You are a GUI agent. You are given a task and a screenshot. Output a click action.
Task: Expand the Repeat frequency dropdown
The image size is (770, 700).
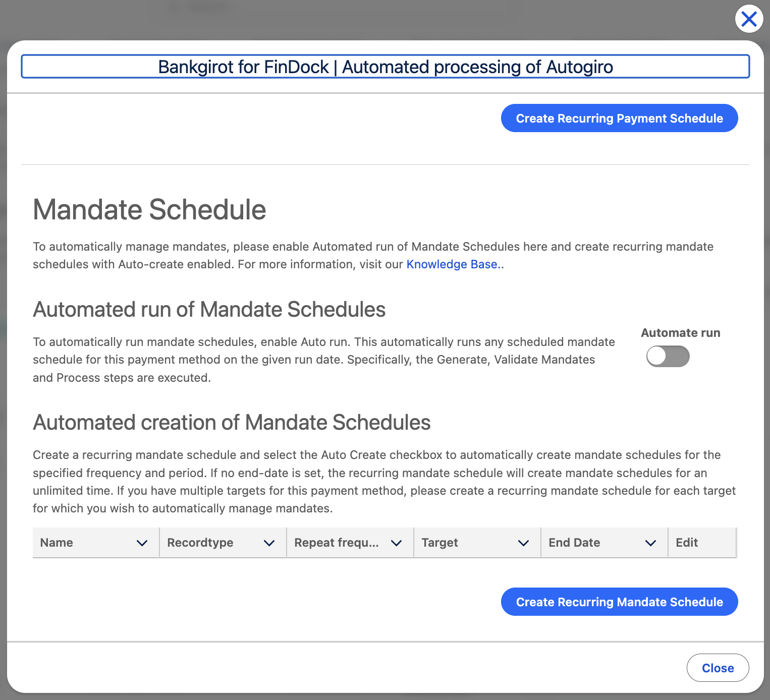[396, 543]
